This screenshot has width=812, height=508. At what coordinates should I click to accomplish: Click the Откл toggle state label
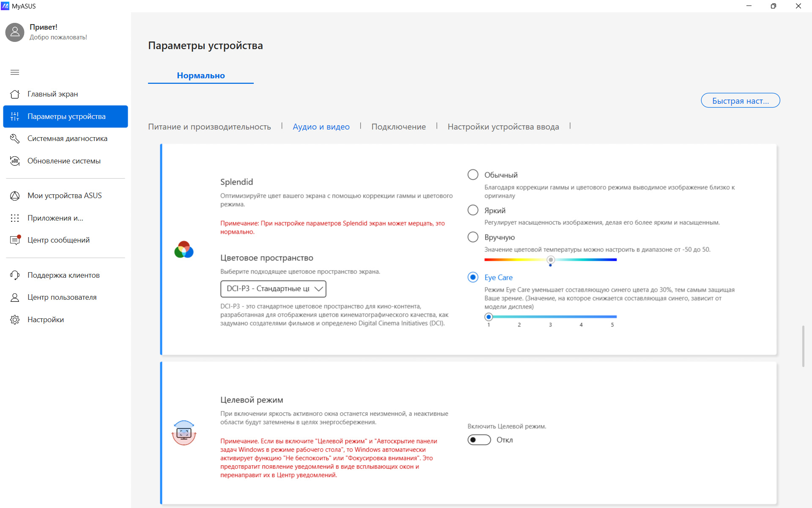coord(505,440)
